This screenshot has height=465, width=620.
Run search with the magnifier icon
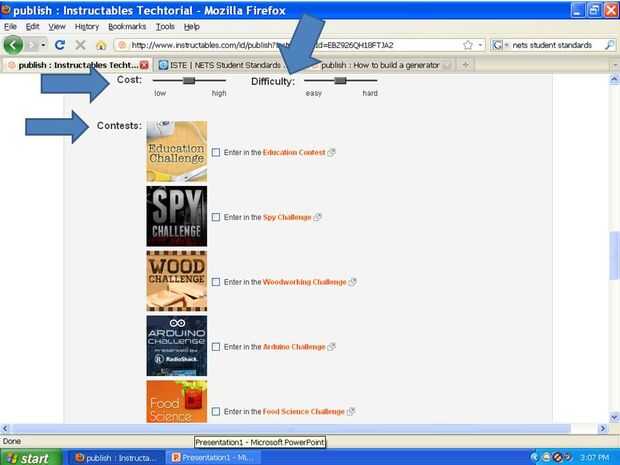610,45
